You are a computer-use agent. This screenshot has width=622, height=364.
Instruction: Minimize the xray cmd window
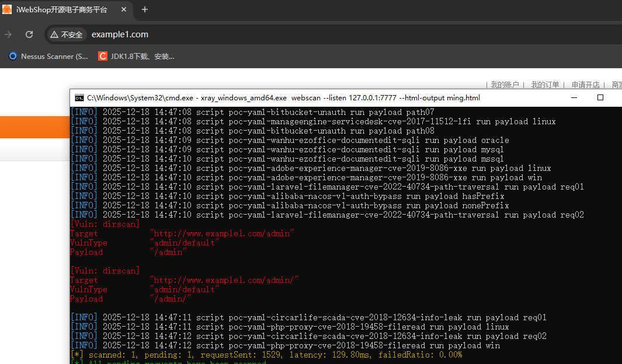[574, 98]
